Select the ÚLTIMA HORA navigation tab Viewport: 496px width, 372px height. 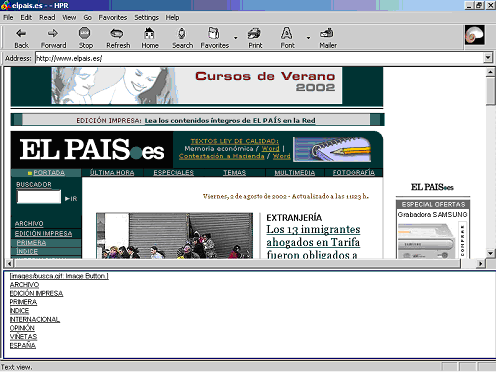tap(112, 173)
